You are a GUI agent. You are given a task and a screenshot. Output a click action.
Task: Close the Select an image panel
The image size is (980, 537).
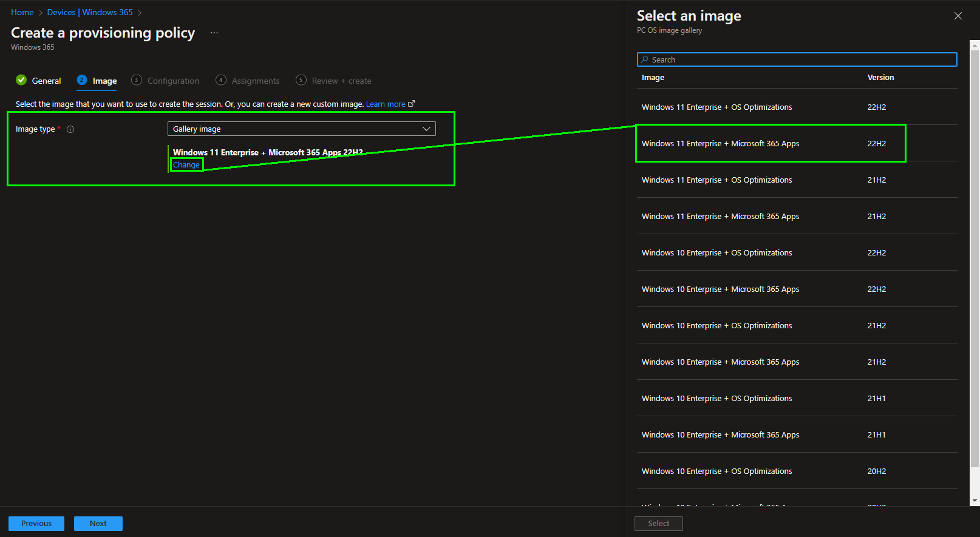[x=958, y=16]
